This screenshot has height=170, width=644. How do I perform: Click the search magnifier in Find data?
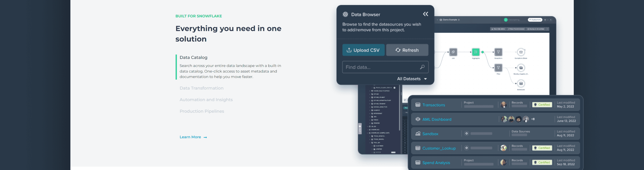click(x=422, y=67)
